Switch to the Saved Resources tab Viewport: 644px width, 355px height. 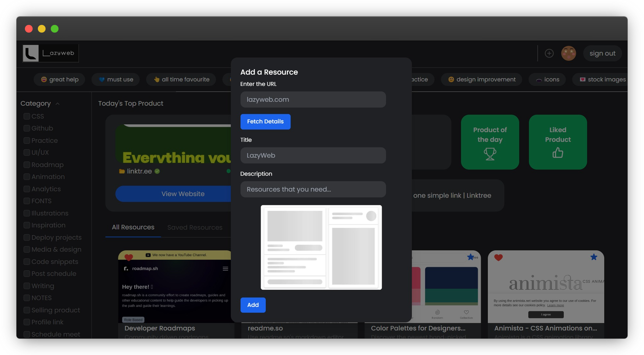point(195,227)
